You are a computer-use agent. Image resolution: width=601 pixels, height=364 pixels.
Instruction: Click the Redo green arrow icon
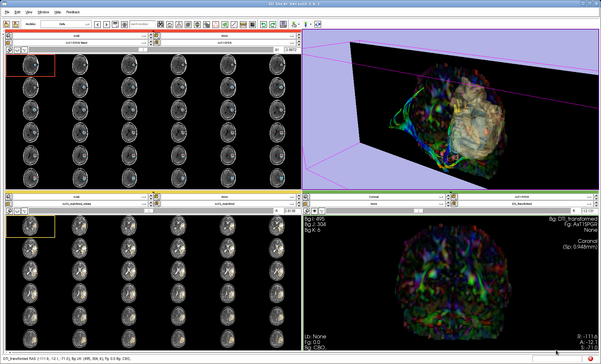click(272, 24)
